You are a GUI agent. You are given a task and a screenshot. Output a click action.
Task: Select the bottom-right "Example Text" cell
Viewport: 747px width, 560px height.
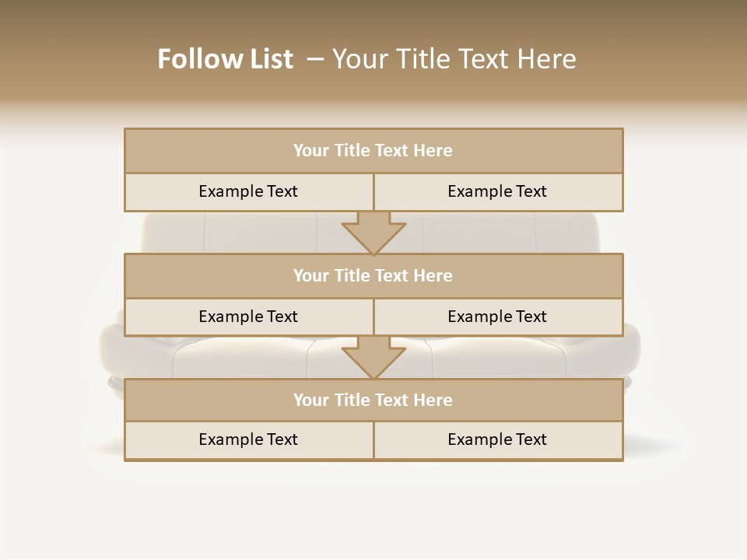click(498, 439)
